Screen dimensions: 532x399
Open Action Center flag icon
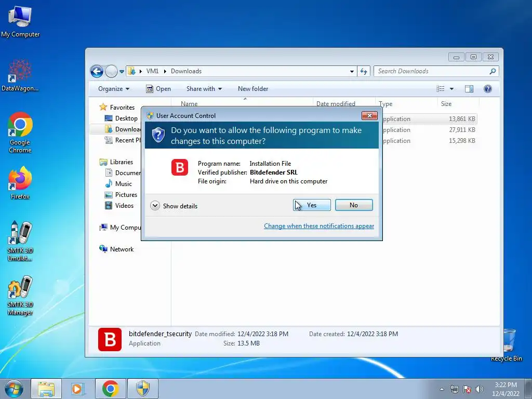click(467, 389)
